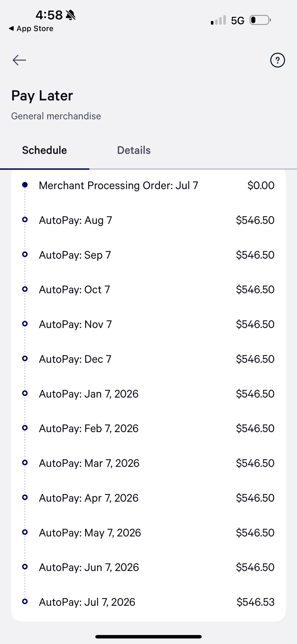297x644 pixels.
Task: Tap the Aug 7 timeline marker dot
Action: [x=25, y=220]
